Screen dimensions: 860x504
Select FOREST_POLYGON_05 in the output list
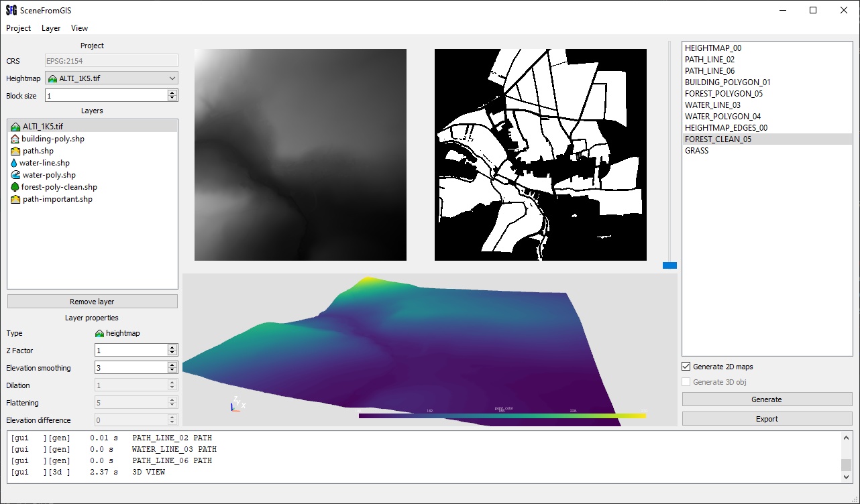pyautogui.click(x=723, y=94)
